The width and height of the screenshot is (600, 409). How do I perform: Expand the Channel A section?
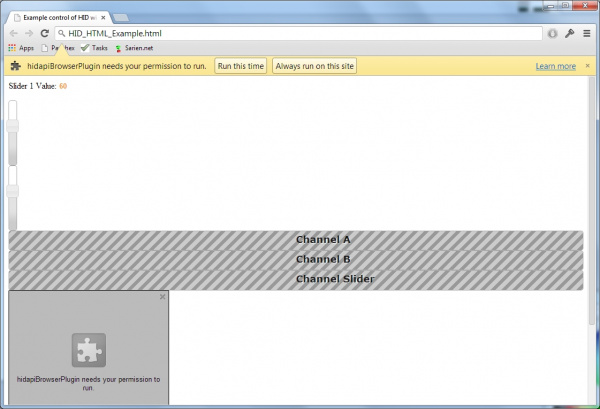pyautogui.click(x=296, y=240)
